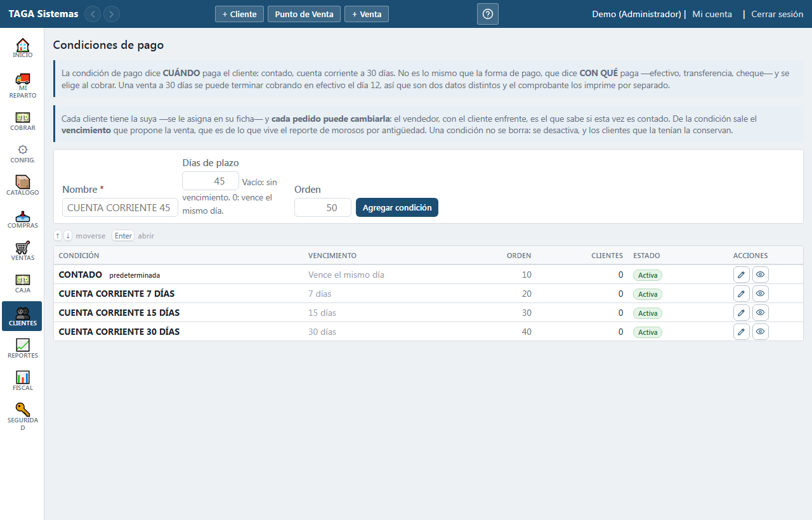This screenshot has width=812, height=520.
Task: Toggle visibility of CONTADO condition
Action: coord(761,275)
